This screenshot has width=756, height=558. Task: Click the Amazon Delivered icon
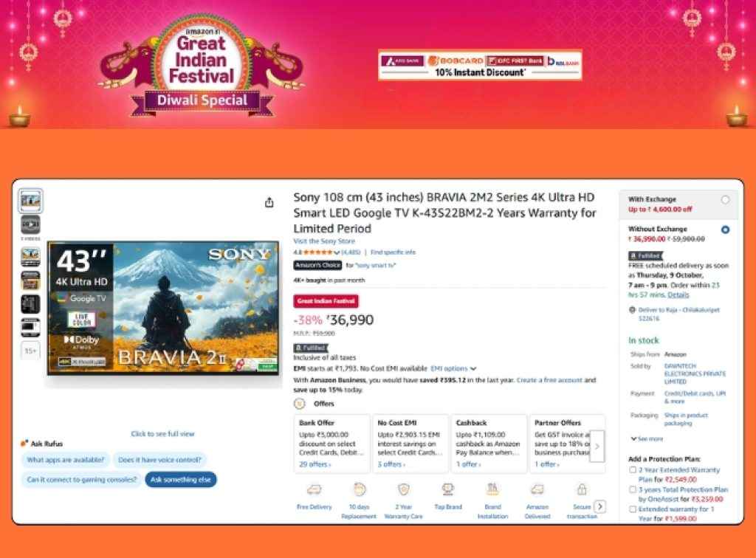coord(537,490)
